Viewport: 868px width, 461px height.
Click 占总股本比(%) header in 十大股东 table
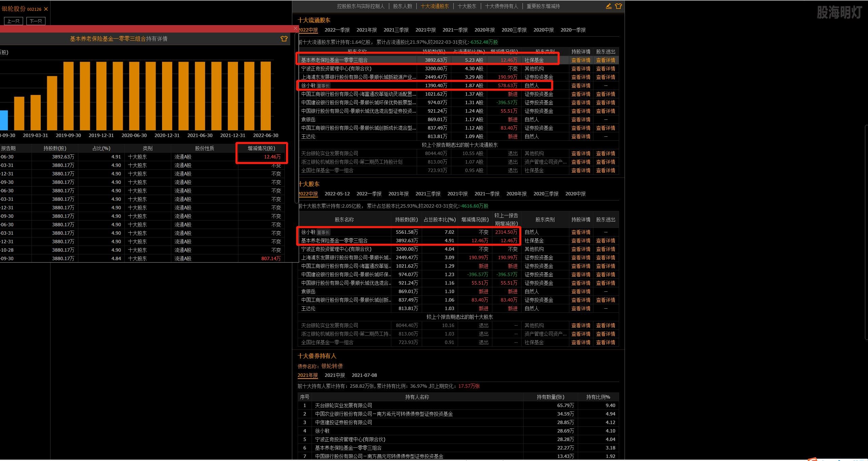pyautogui.click(x=439, y=219)
